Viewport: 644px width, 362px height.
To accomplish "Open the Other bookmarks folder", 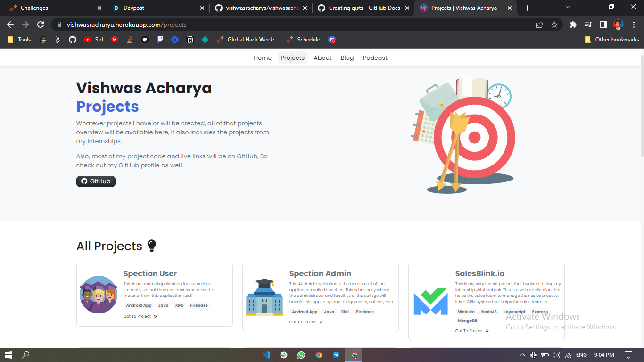I will (612, 40).
